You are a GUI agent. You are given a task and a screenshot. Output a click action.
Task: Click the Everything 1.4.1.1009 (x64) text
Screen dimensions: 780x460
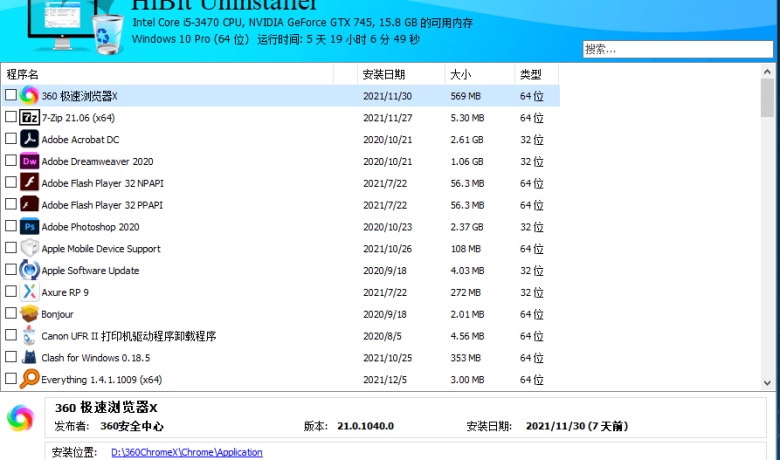click(101, 380)
